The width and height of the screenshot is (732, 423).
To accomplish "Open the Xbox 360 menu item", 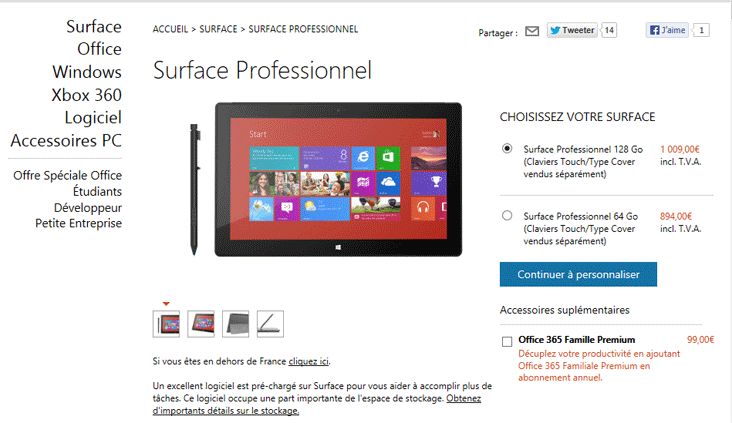I will (x=87, y=95).
